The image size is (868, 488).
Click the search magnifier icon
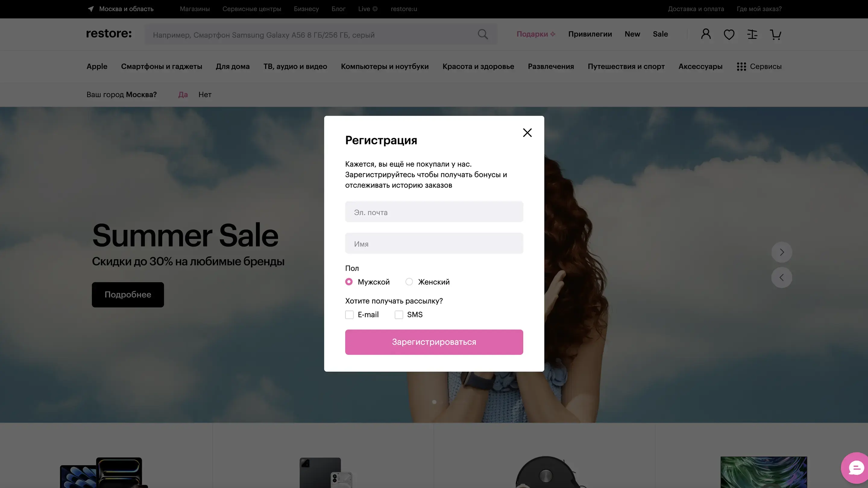(x=483, y=34)
